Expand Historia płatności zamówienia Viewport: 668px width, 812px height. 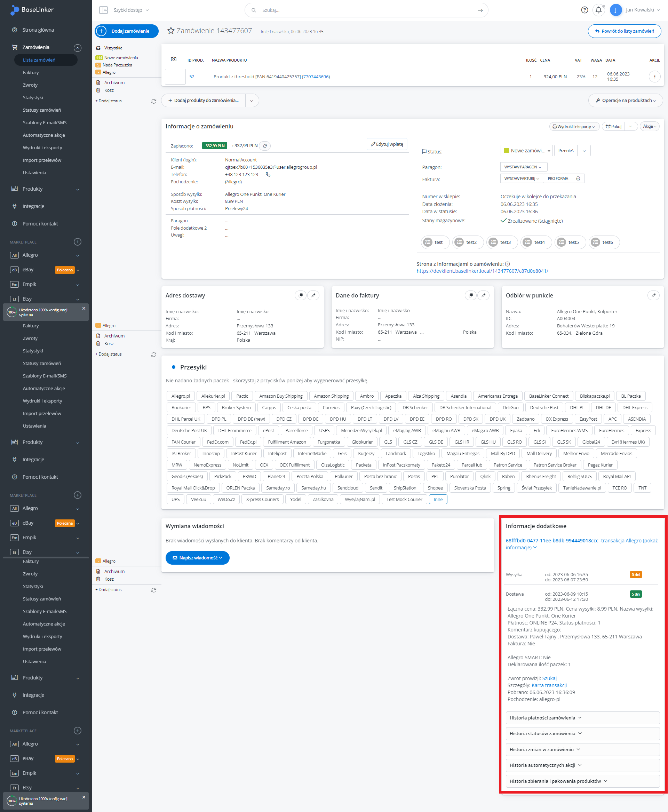click(582, 717)
